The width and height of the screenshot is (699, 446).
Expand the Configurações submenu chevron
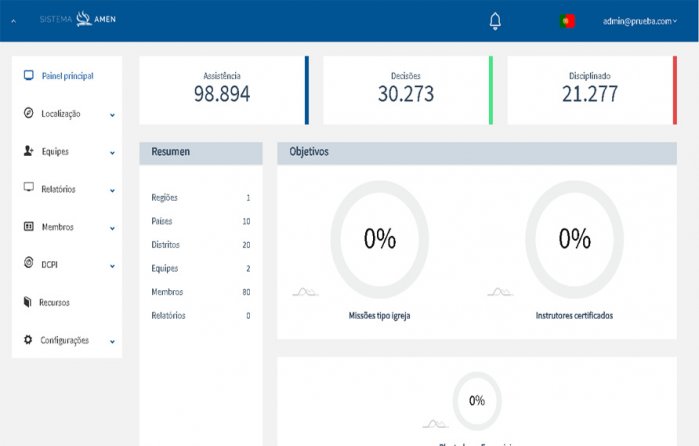click(112, 341)
